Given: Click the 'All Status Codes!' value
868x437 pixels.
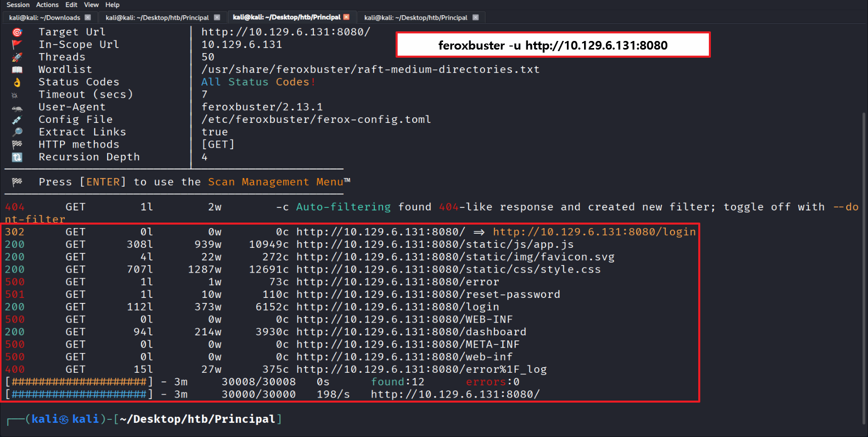Looking at the screenshot, I should [x=259, y=82].
